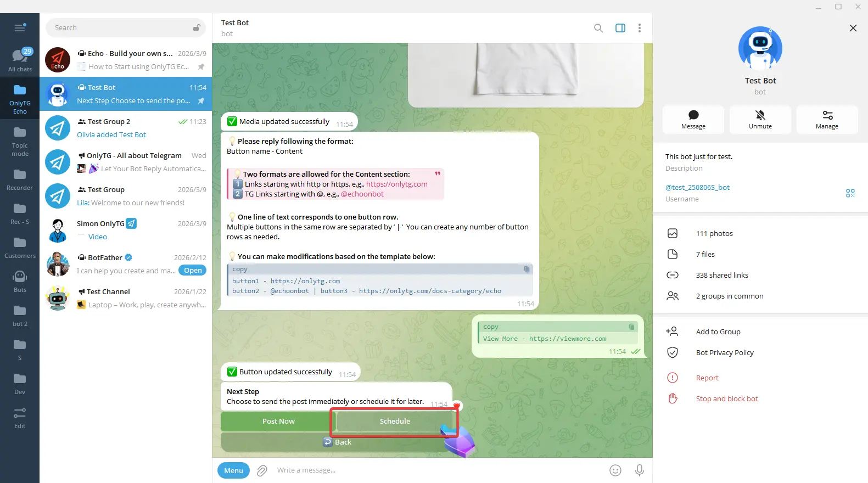
Task: Toggle the right info sidebar panel
Action: tap(620, 28)
